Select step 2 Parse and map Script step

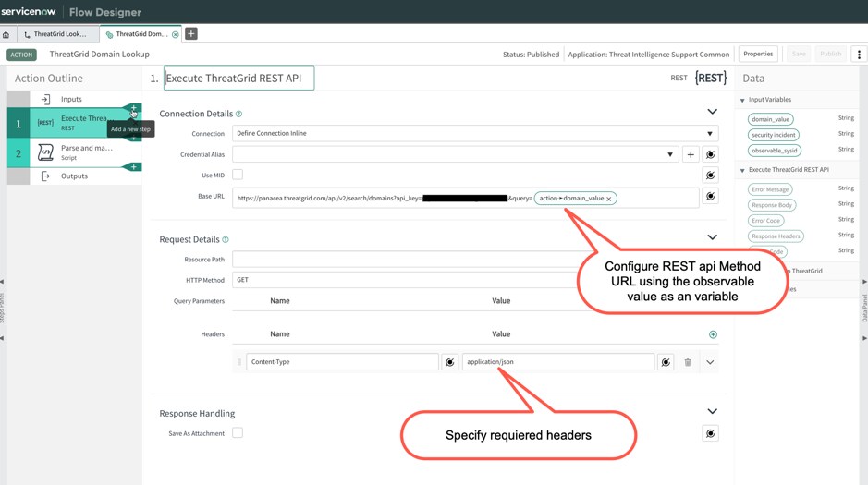pyautogui.click(x=74, y=152)
